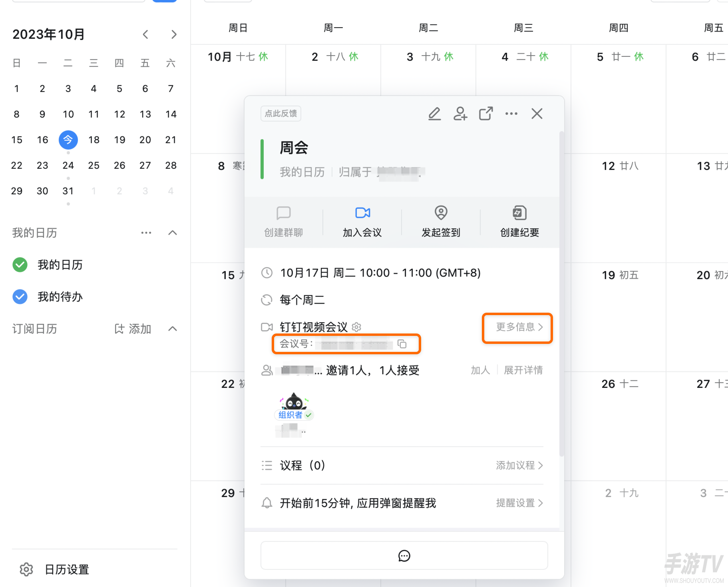Open 提醒设置 link
Screen dimensions: 728x587
(x=519, y=503)
